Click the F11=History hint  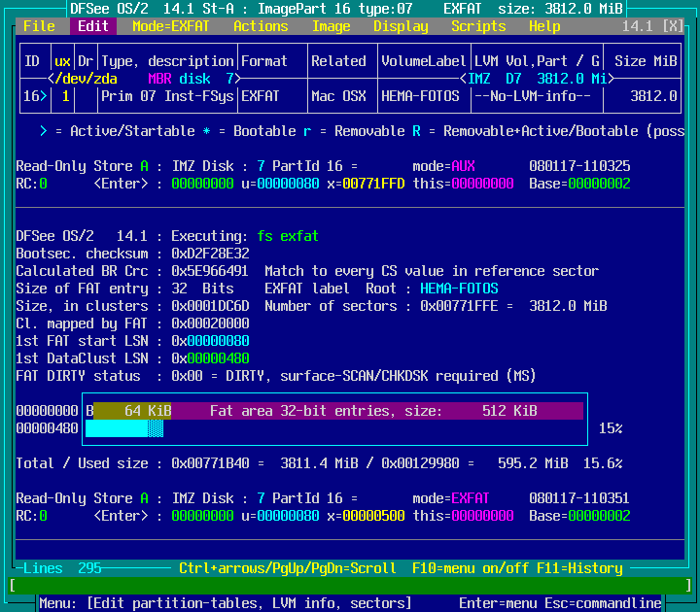coord(579,568)
